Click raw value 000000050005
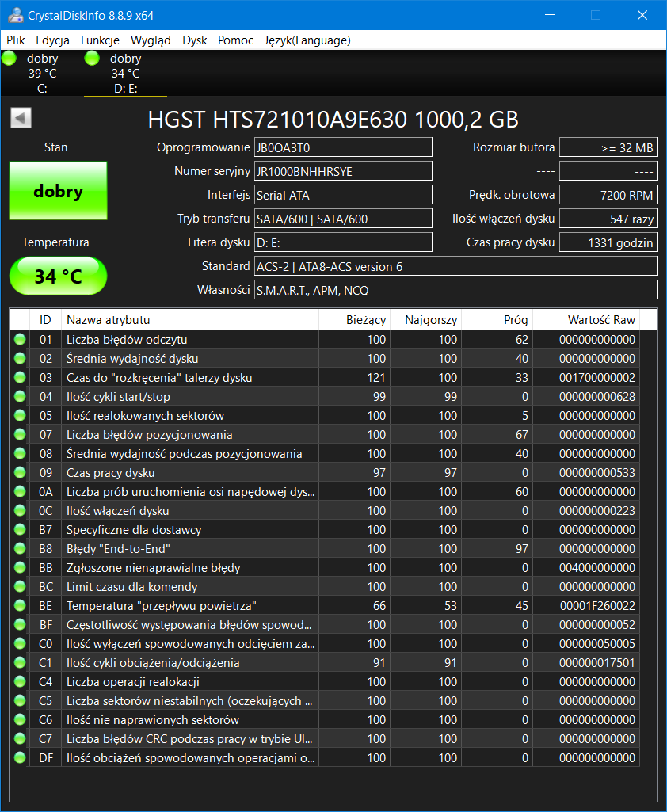 tap(597, 644)
